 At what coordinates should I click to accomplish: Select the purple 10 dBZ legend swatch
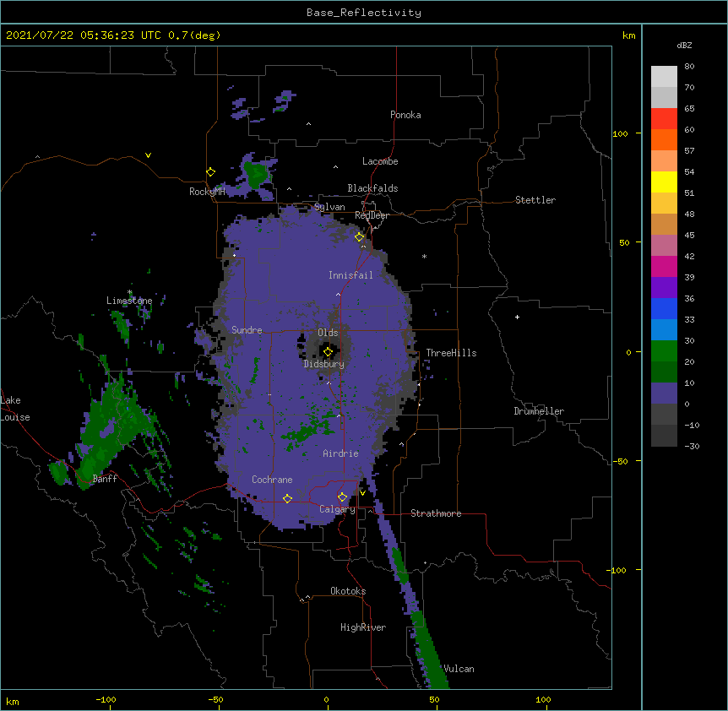click(664, 393)
